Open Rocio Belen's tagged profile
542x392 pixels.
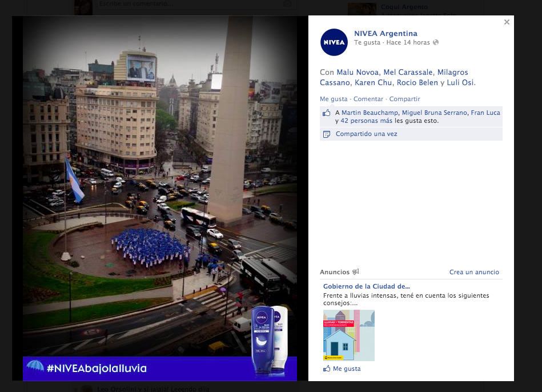point(417,83)
